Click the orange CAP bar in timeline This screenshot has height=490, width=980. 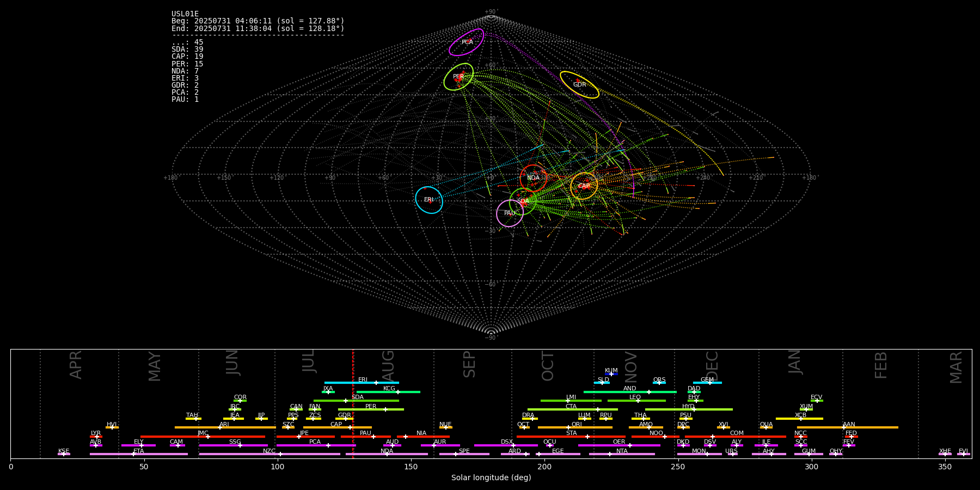(x=338, y=427)
